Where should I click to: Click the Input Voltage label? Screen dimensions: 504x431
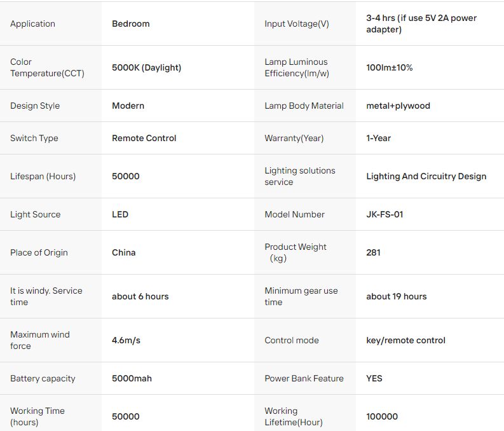click(297, 24)
